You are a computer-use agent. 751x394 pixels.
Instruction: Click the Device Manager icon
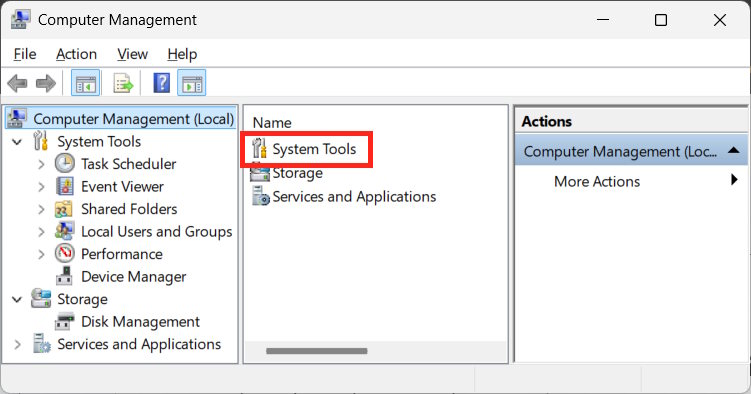(x=64, y=276)
